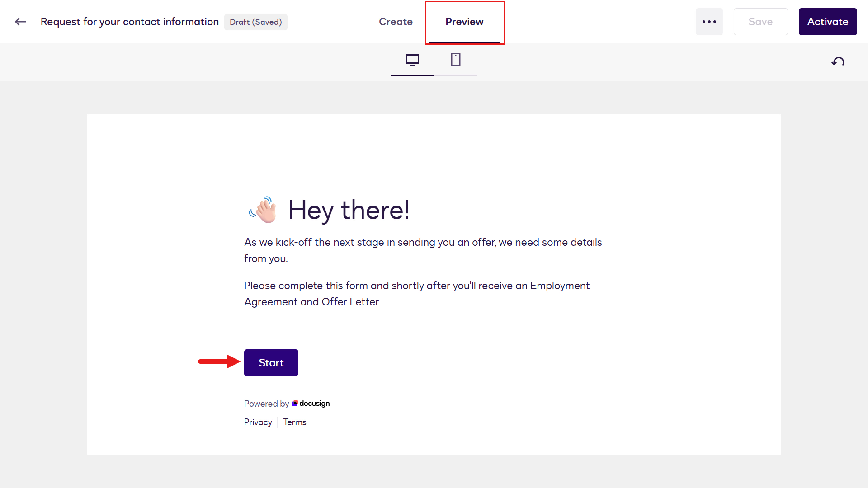
Task: Click the Draft (Saved) status badge
Action: [x=256, y=22]
